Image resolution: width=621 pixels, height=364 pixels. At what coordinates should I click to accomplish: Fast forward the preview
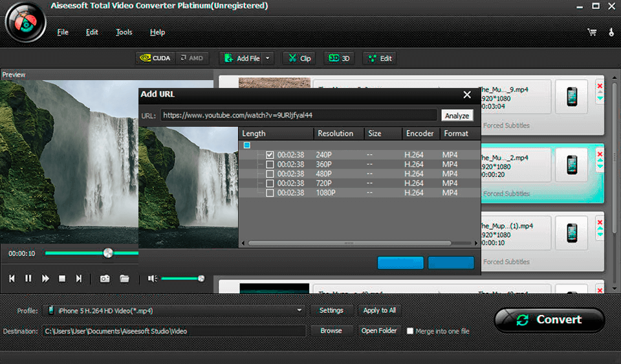coord(45,279)
